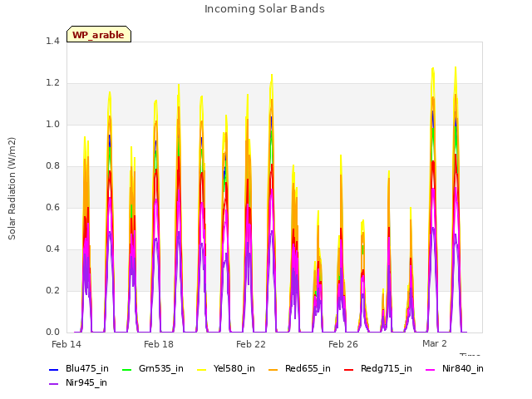This screenshot has width=532, height=399.
Task: Select the Nir840_in legend label
Action: 463,369
